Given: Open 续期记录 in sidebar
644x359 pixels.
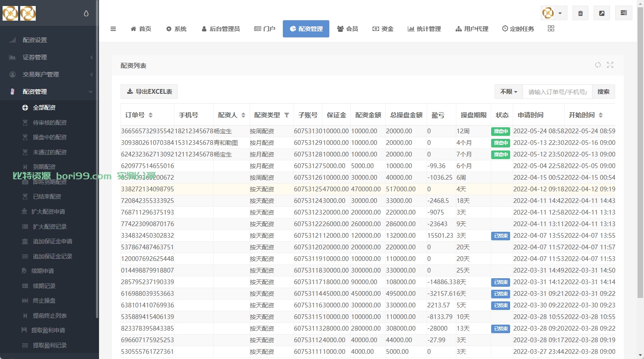Looking at the screenshot, I should click(x=44, y=286).
